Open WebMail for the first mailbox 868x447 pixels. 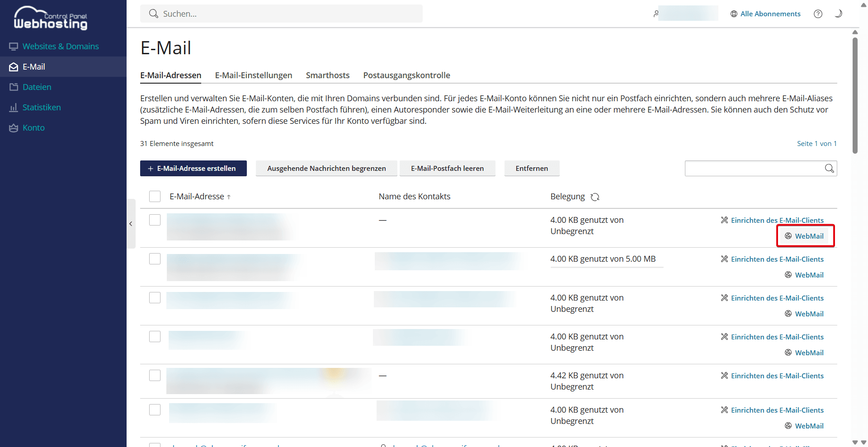(x=805, y=235)
